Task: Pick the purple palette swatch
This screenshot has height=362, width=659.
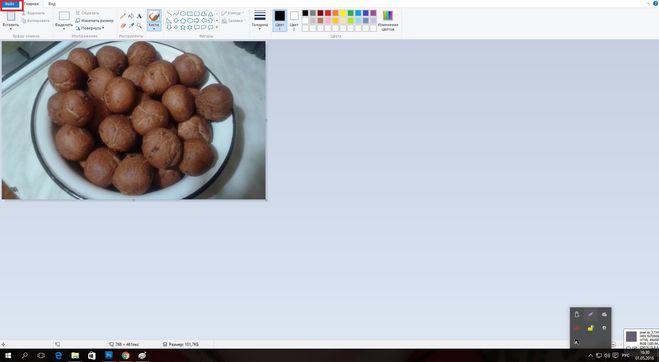Action: coord(373,13)
